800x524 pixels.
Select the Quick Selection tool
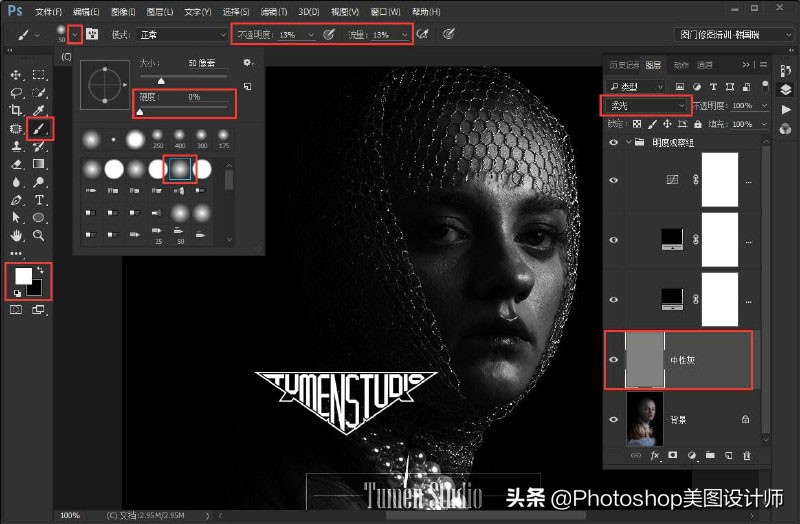tap(39, 93)
